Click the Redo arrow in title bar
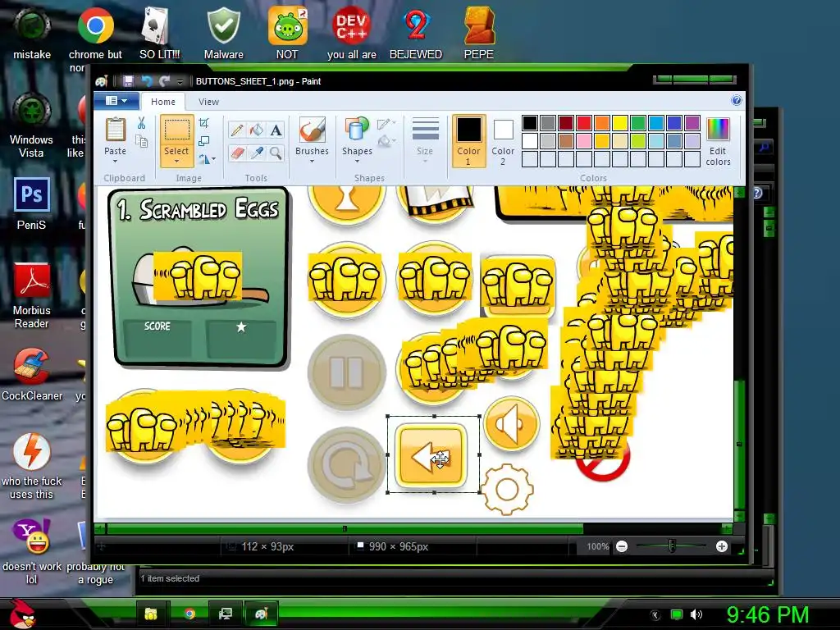The height and width of the screenshot is (630, 840). tap(164, 81)
